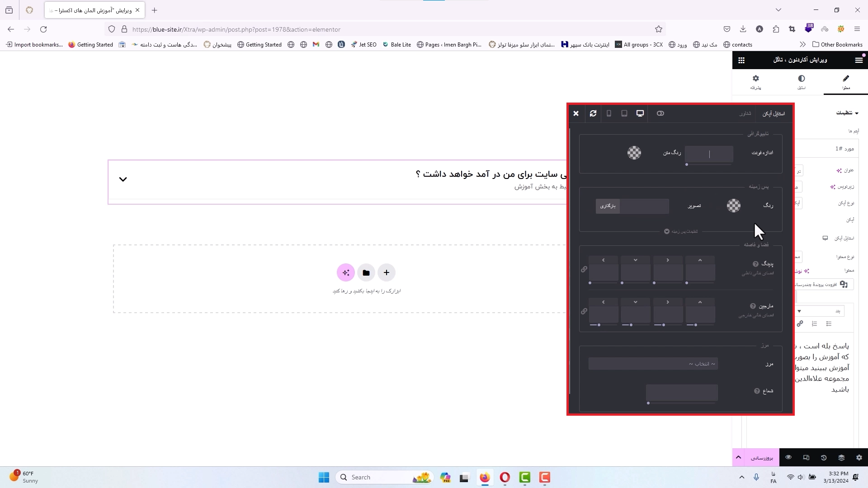
Task: Open the بند paragraph format dropdown
Action: [820, 311]
